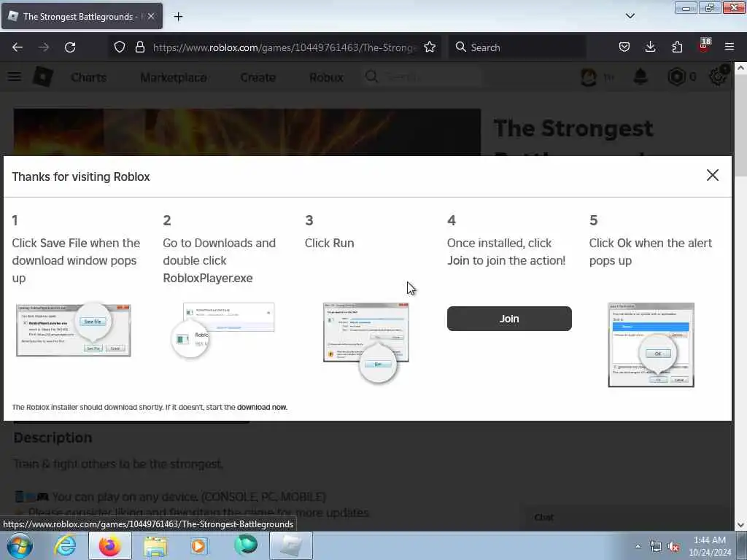
Task: Show hidden system tray icons
Action: click(x=638, y=546)
